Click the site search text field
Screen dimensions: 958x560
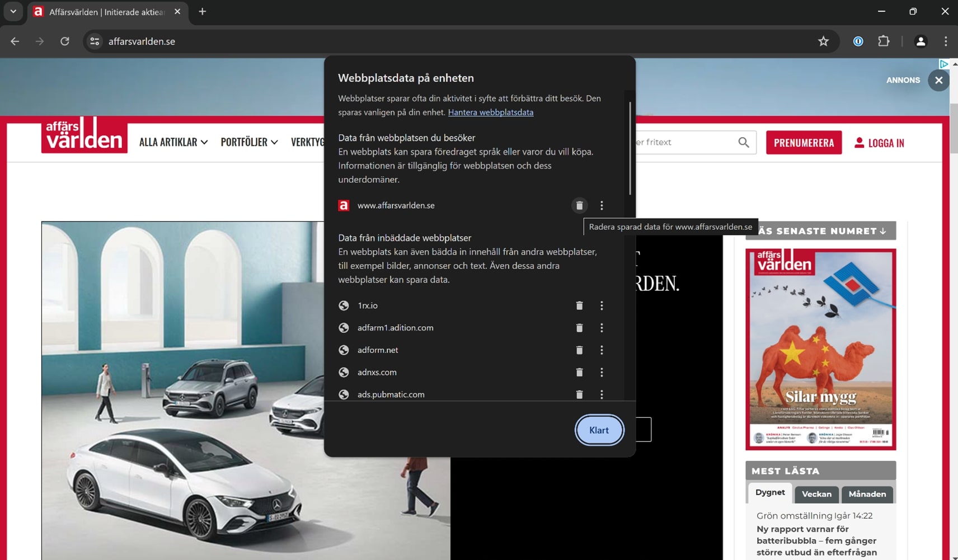pyautogui.click(x=684, y=143)
